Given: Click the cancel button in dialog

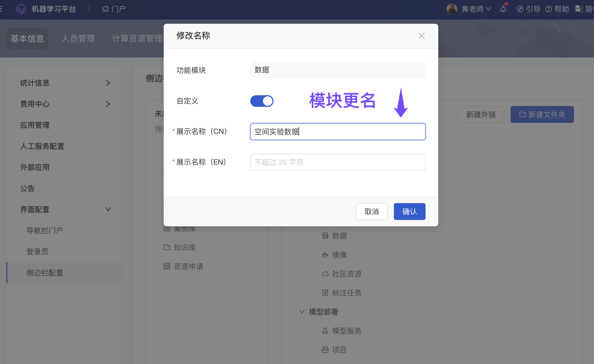Looking at the screenshot, I should [371, 212].
